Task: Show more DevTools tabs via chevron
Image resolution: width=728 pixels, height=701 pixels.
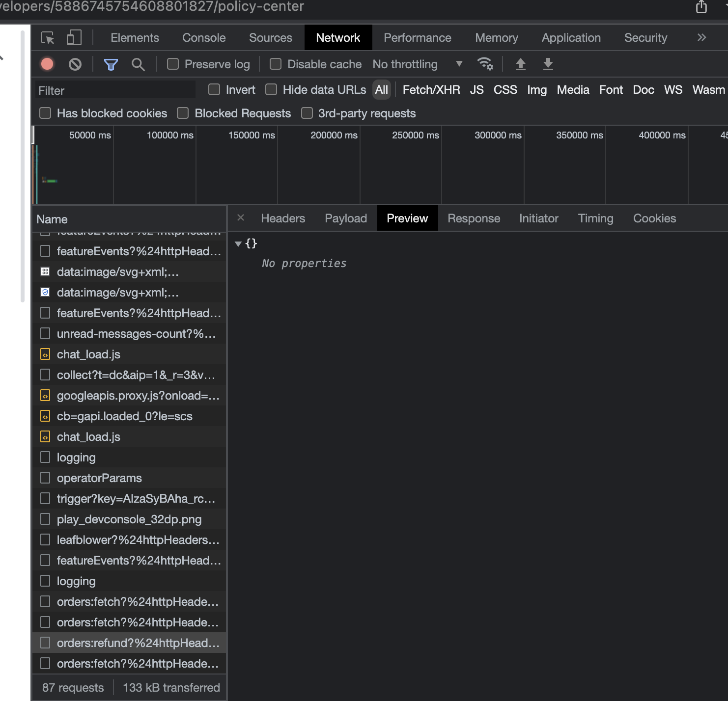Action: 701,38
